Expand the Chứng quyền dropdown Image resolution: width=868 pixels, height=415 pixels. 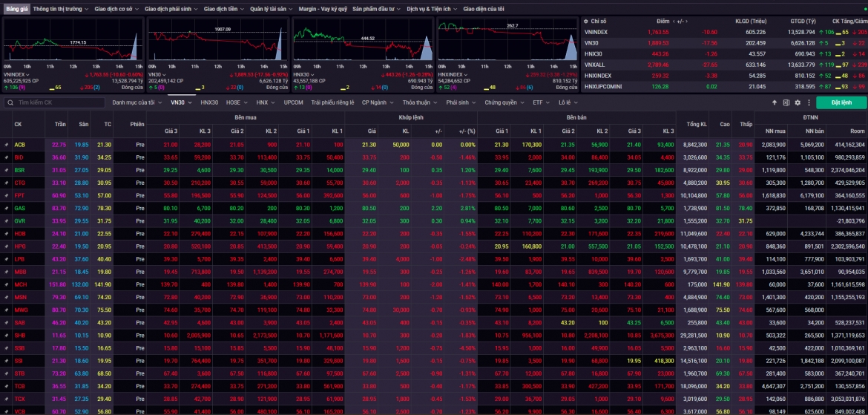[503, 102]
